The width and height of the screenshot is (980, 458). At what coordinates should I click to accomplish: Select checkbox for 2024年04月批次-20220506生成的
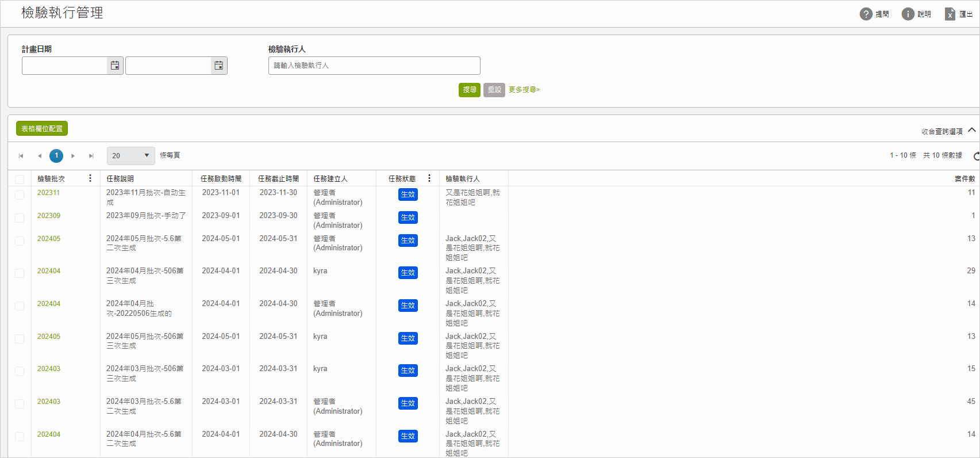click(20, 306)
